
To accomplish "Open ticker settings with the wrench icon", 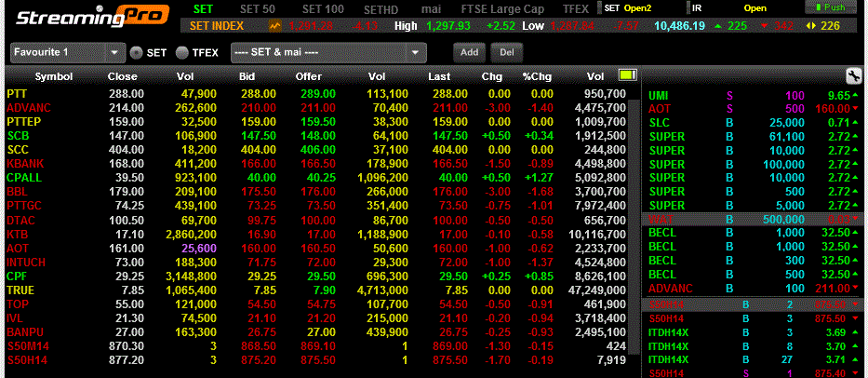I will click(853, 76).
